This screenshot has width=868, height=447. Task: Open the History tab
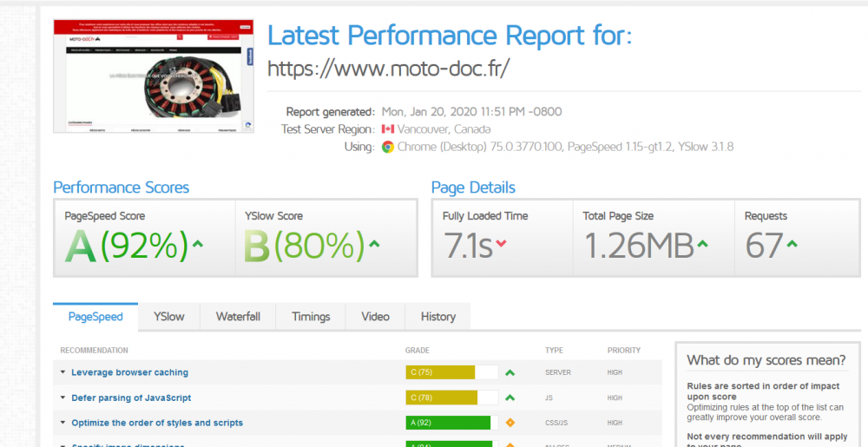pyautogui.click(x=438, y=317)
